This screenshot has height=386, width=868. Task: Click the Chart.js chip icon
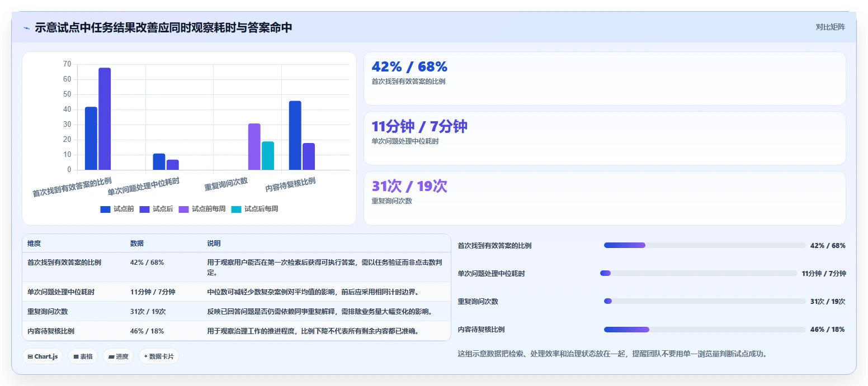30,356
